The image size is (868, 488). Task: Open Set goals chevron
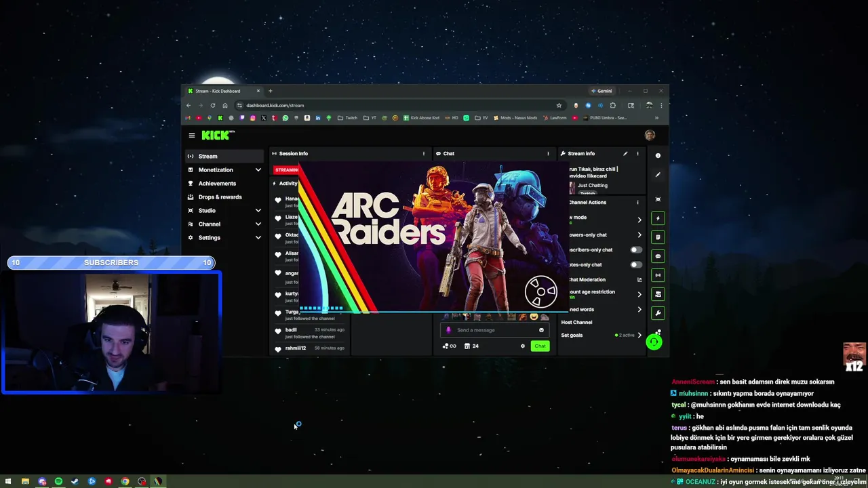click(639, 335)
